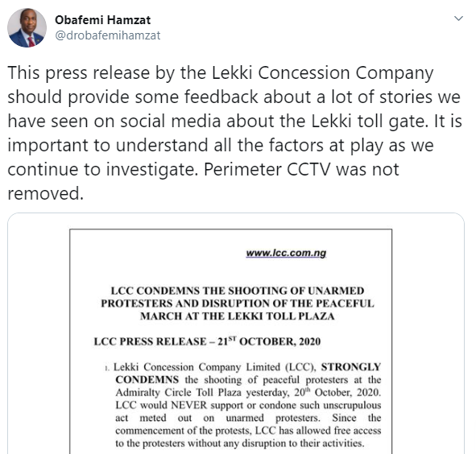Click the bold 'STRONGLY' word in the release
Image resolution: width=476 pixels, height=454 pixels.
(351, 367)
